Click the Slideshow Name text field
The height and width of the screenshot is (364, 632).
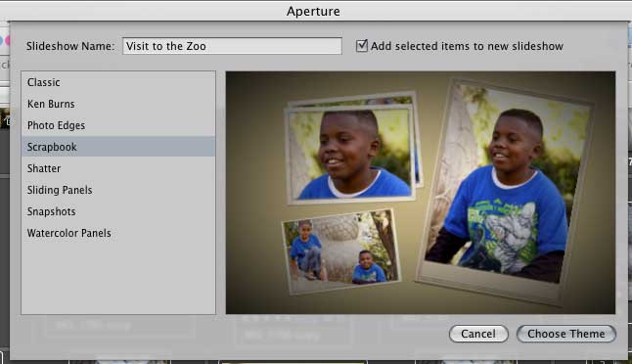[232, 46]
